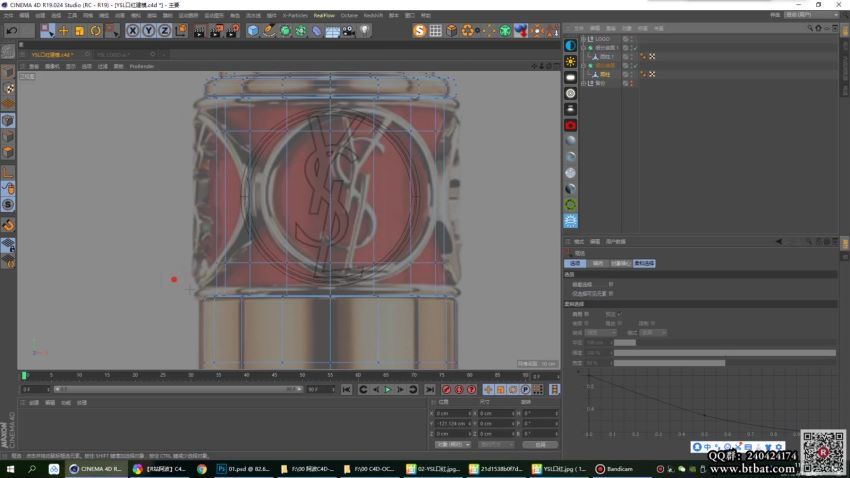The height and width of the screenshot is (478, 850).
Task: Open the deformer object icon
Action: click(x=317, y=31)
